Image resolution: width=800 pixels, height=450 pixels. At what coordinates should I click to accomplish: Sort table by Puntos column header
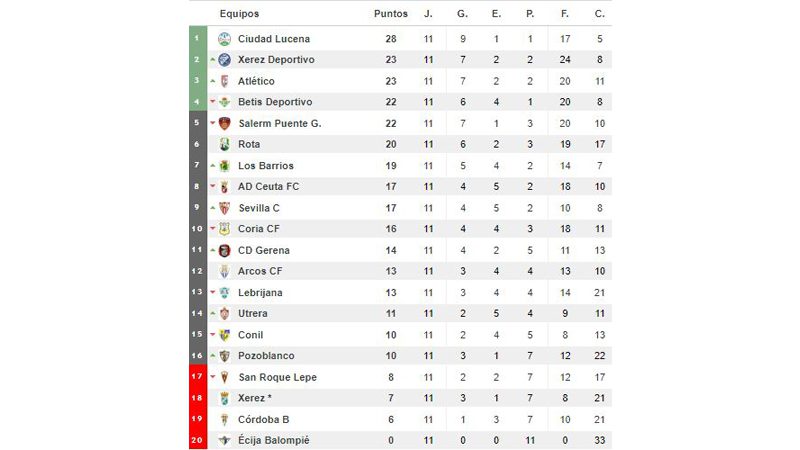[x=391, y=14]
